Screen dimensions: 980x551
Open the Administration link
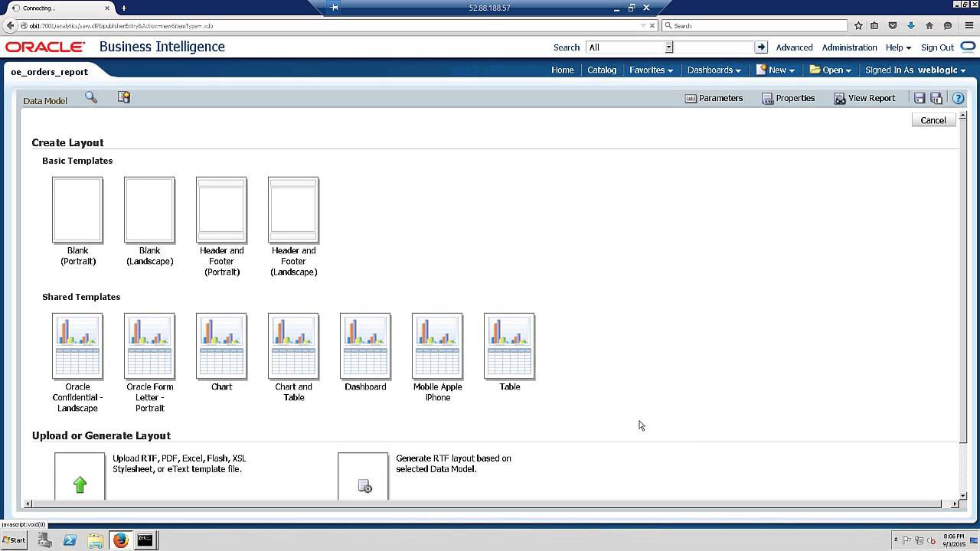coord(849,47)
